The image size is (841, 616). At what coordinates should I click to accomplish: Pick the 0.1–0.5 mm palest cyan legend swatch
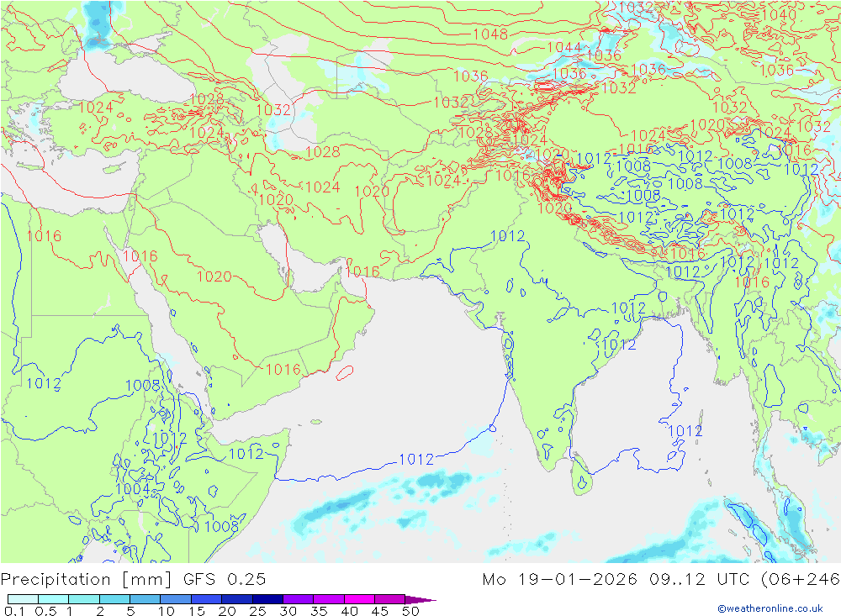23,599
